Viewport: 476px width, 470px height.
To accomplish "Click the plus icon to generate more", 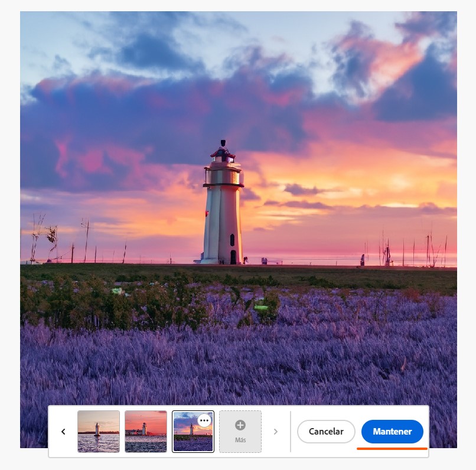I will [240, 425].
